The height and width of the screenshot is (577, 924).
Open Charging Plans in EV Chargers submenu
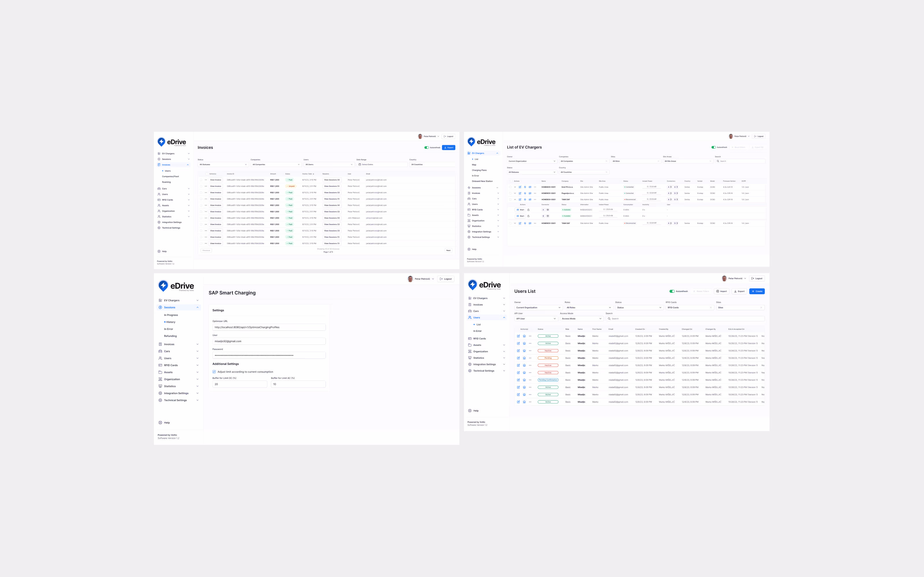[479, 170]
